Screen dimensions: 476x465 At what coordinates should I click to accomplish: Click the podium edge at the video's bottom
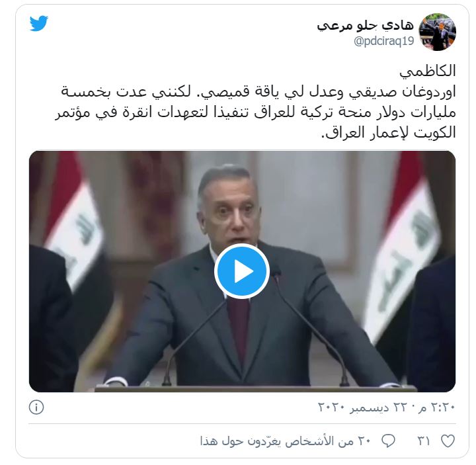point(256,389)
